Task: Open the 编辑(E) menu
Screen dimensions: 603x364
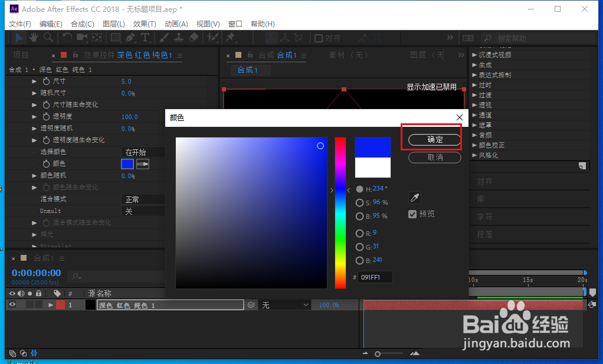Action: (51, 24)
